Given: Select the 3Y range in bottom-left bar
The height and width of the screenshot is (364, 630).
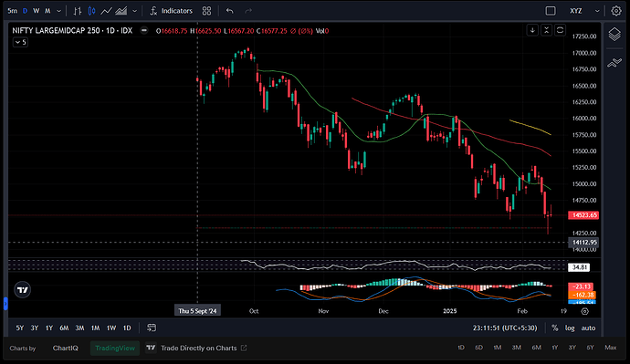Looking at the screenshot, I should (35, 328).
